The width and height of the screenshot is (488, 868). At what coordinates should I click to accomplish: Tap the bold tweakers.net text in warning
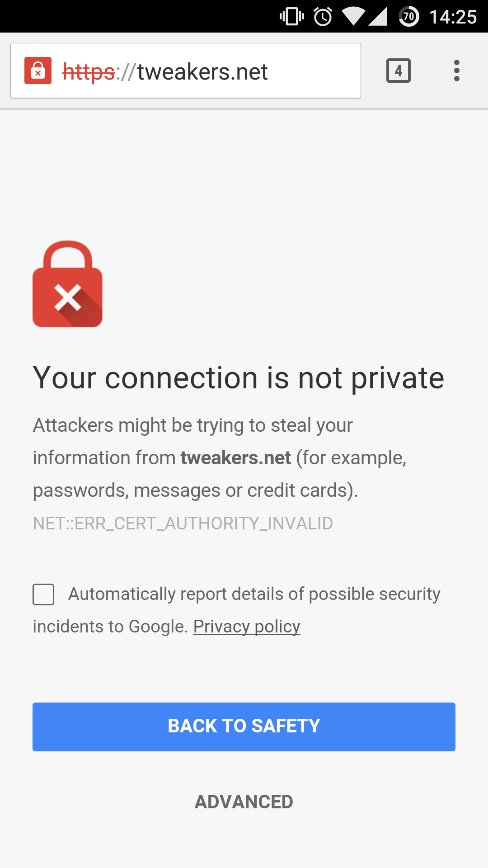click(235, 458)
